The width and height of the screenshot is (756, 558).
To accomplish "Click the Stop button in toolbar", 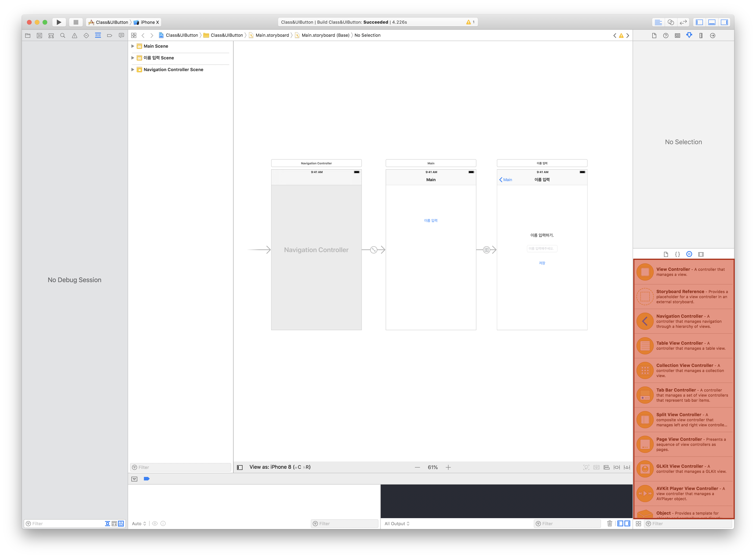I will pyautogui.click(x=76, y=22).
